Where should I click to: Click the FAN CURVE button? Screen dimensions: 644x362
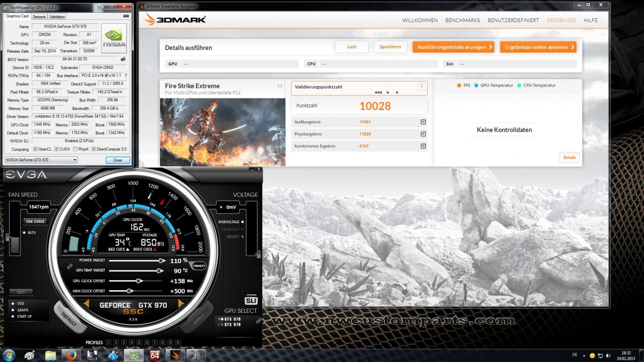click(35, 222)
